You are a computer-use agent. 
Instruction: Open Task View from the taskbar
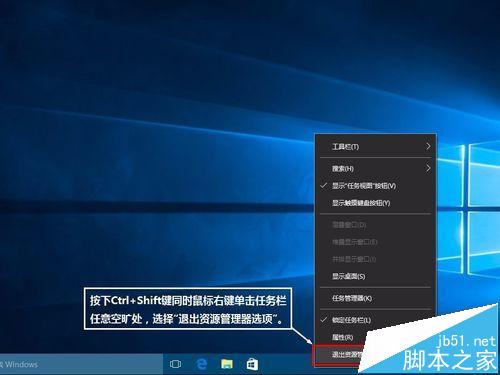175,364
